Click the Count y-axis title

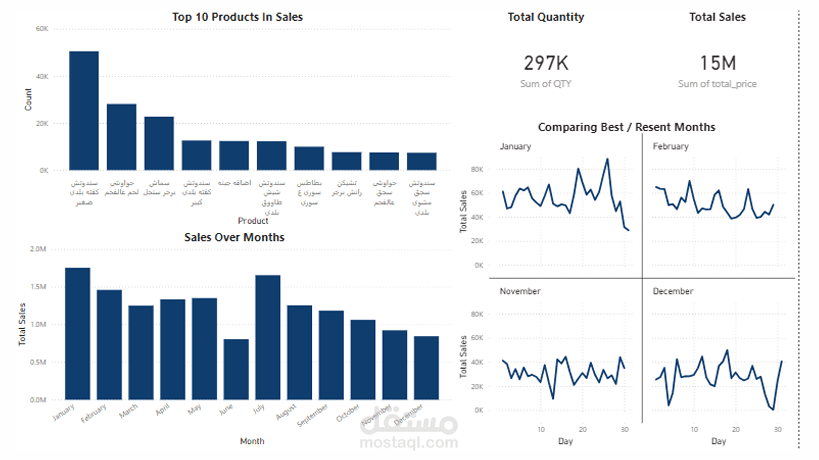[28, 99]
